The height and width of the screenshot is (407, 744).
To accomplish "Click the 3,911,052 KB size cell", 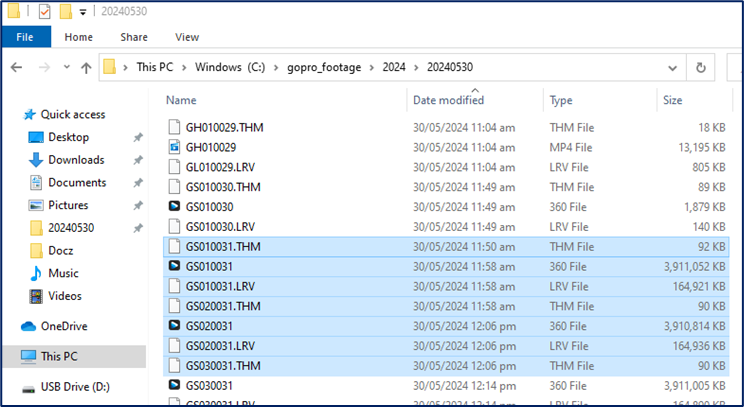I will pos(694,267).
